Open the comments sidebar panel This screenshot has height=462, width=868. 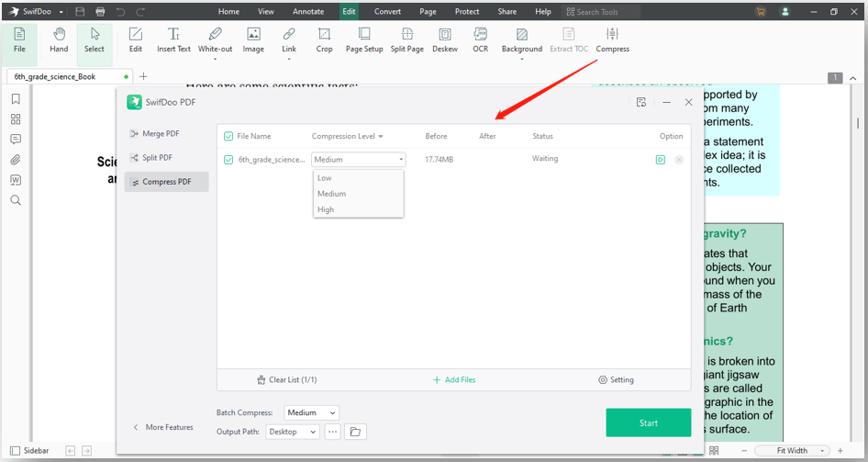coord(16,139)
